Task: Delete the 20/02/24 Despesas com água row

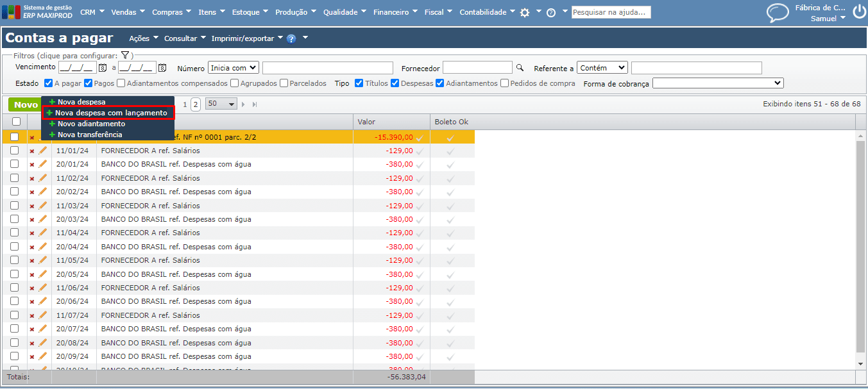Action: [x=31, y=192]
